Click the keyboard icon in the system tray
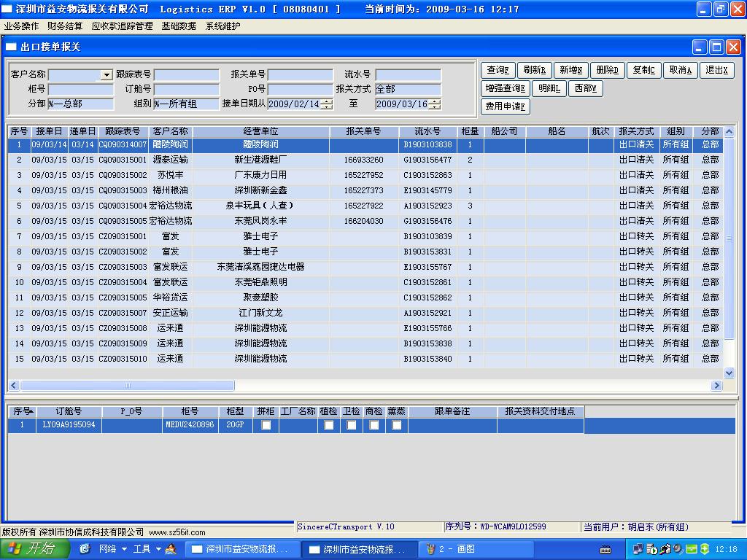Screen dimensions: 747x560 coord(605,549)
